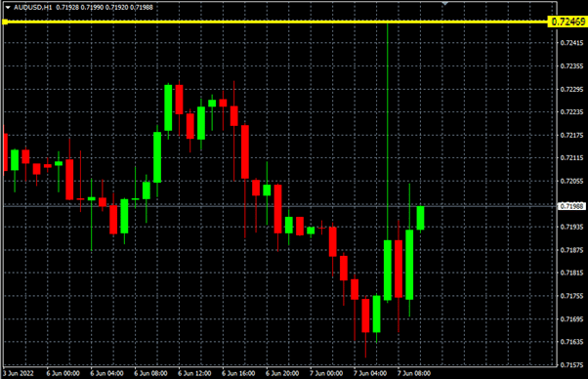The height and width of the screenshot is (379, 588).
Task: Select the yellow horizontal line's left end handle
Action: [x=5, y=22]
